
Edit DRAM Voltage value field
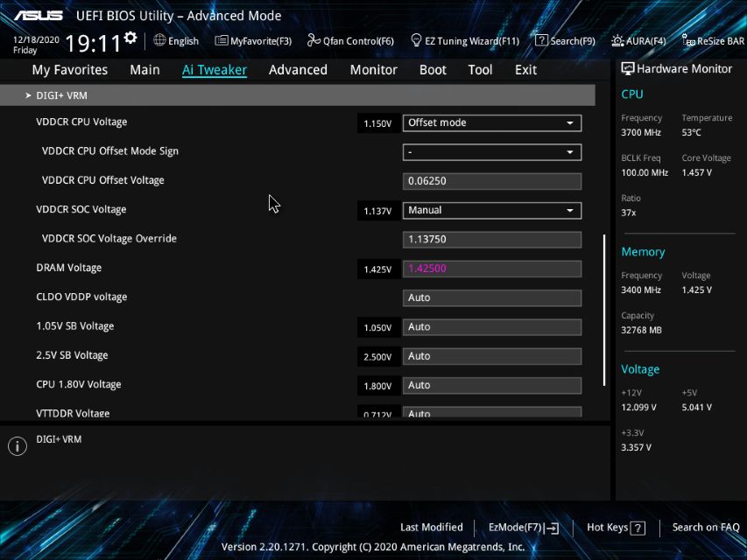(491, 269)
